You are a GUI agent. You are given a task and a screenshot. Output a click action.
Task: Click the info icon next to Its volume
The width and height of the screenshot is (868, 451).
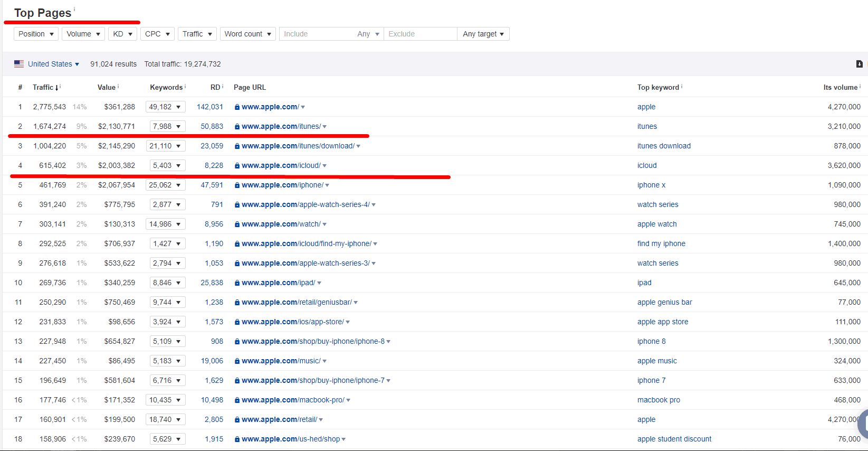click(x=860, y=86)
